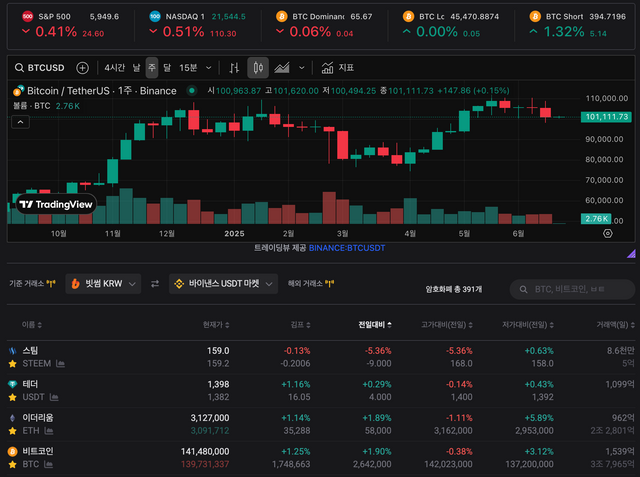Click 141,480,000 Bitcoin price
Image resolution: width=640 pixels, height=477 pixels.
(x=205, y=451)
